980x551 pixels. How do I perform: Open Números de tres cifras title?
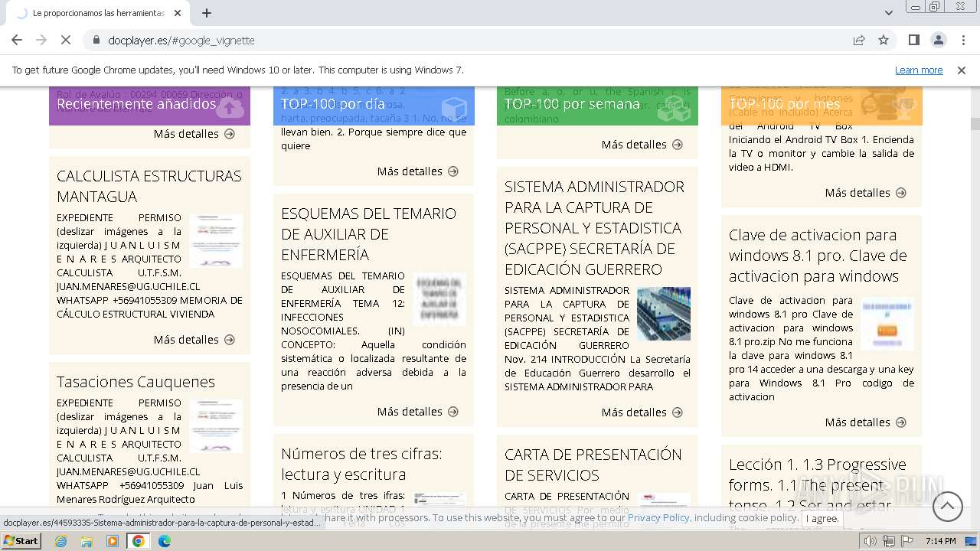[x=361, y=464]
